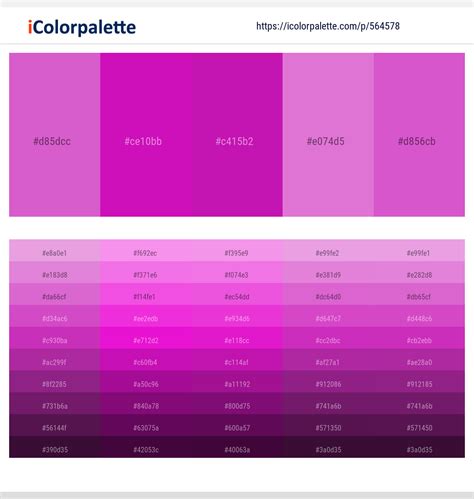474x499 pixels.
Task: Open the icolorpalette.com/p/564578 URL
Action: [x=328, y=26]
